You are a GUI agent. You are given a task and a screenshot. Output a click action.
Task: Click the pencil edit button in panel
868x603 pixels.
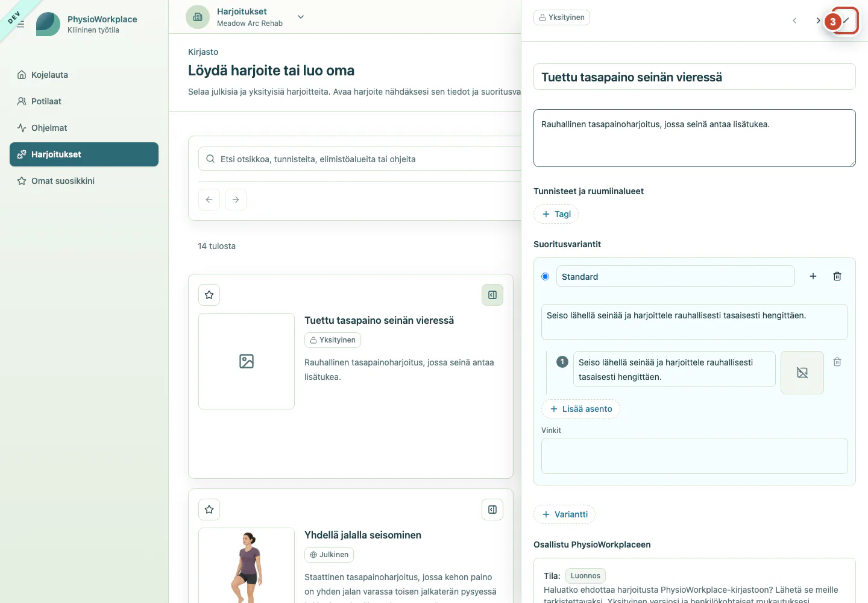pos(846,21)
